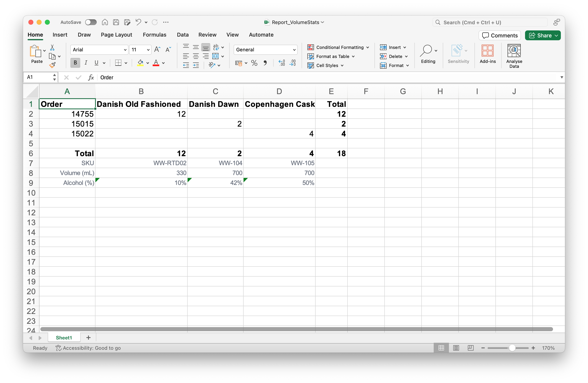The image size is (588, 383).
Task: Click the zoom slider handle
Action: click(512, 348)
